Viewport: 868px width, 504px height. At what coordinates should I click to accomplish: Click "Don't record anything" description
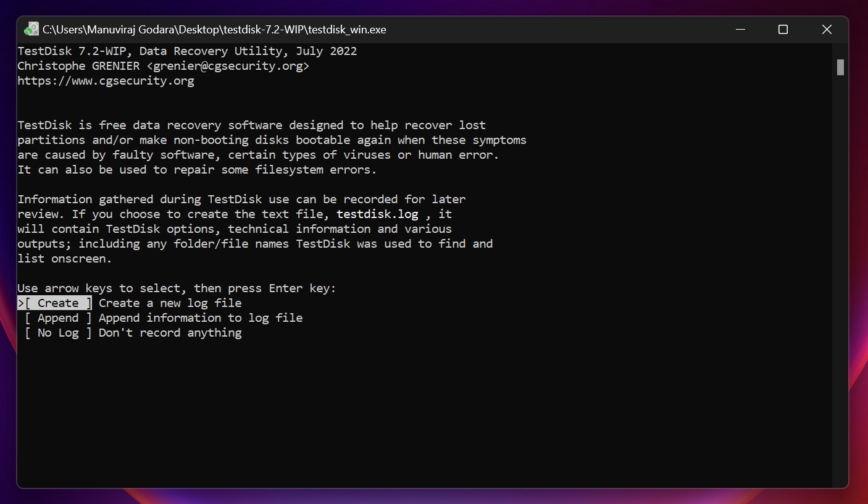click(x=170, y=333)
